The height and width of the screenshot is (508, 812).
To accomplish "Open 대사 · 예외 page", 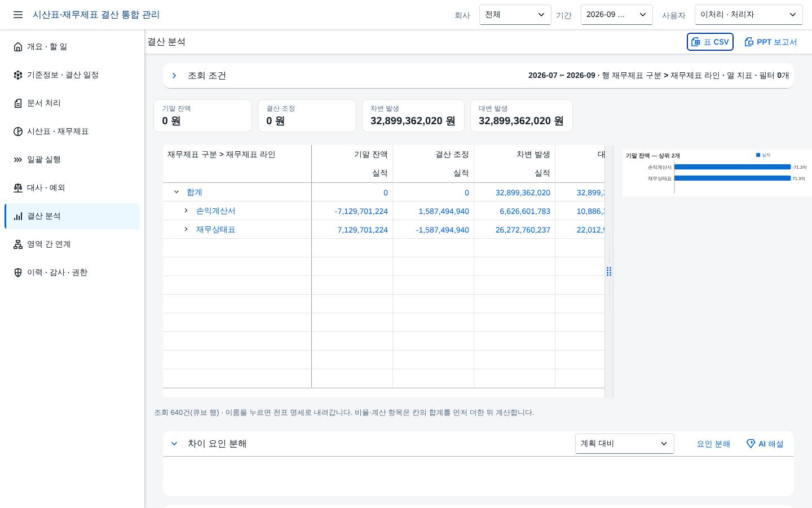I will point(72,188).
